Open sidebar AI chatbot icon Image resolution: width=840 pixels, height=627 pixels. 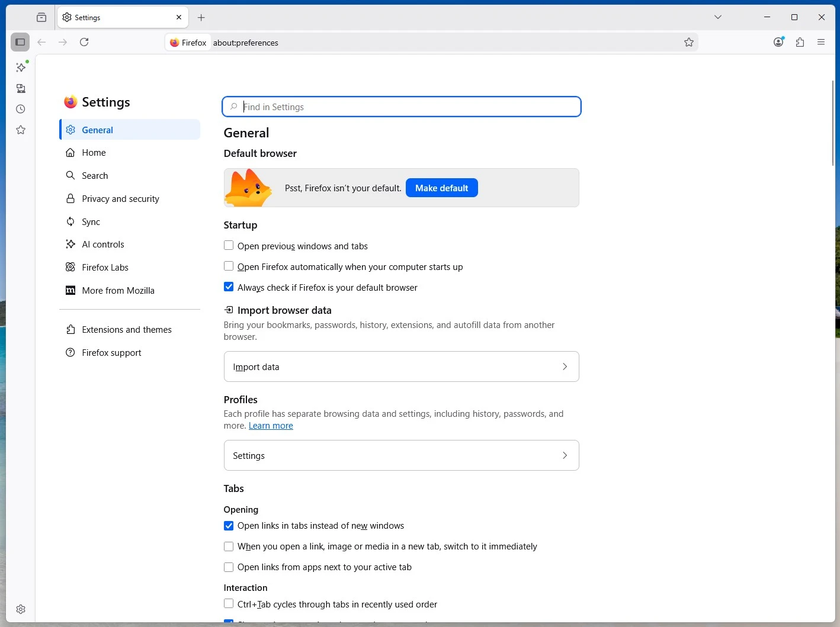tap(20, 67)
